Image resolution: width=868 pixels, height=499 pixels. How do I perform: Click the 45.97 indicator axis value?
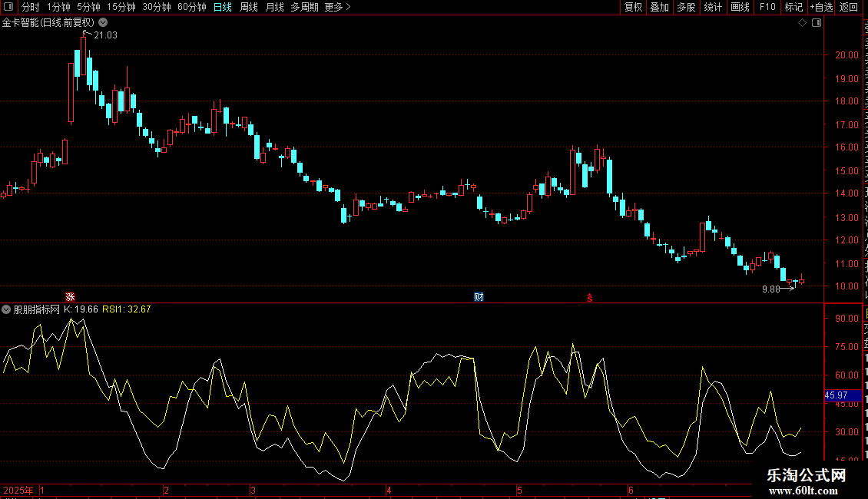click(x=837, y=395)
